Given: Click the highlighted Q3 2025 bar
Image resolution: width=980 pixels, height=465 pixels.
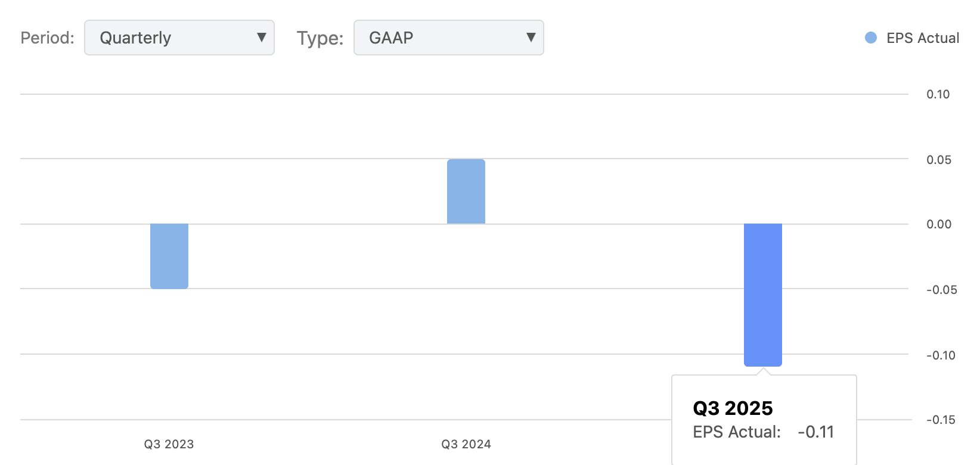Looking at the screenshot, I should (x=763, y=294).
